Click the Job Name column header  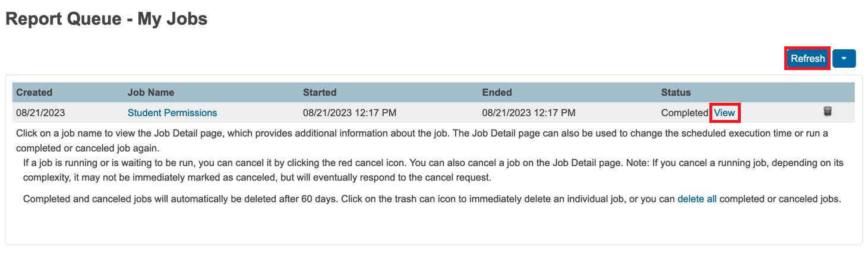151,93
